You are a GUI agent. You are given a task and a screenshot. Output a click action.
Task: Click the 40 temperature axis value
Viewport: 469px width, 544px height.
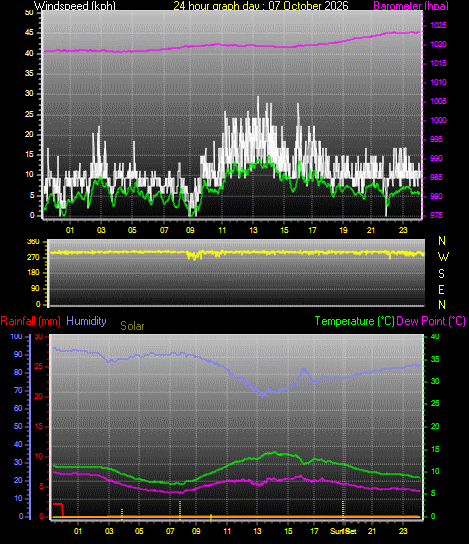click(435, 337)
